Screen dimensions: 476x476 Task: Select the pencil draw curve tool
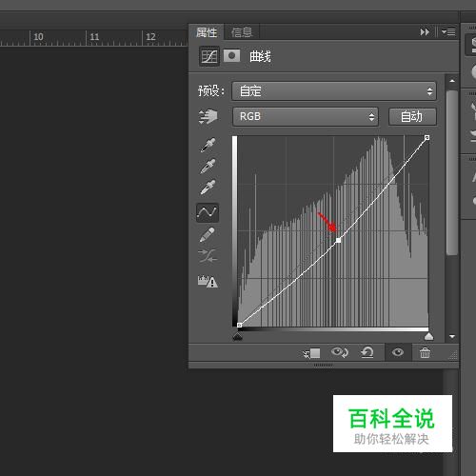point(208,235)
